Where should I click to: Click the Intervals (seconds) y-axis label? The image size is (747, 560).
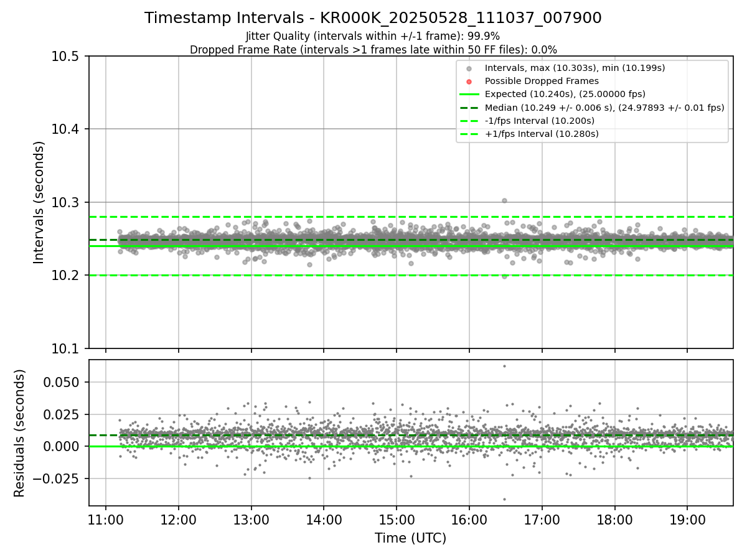pos(39,202)
